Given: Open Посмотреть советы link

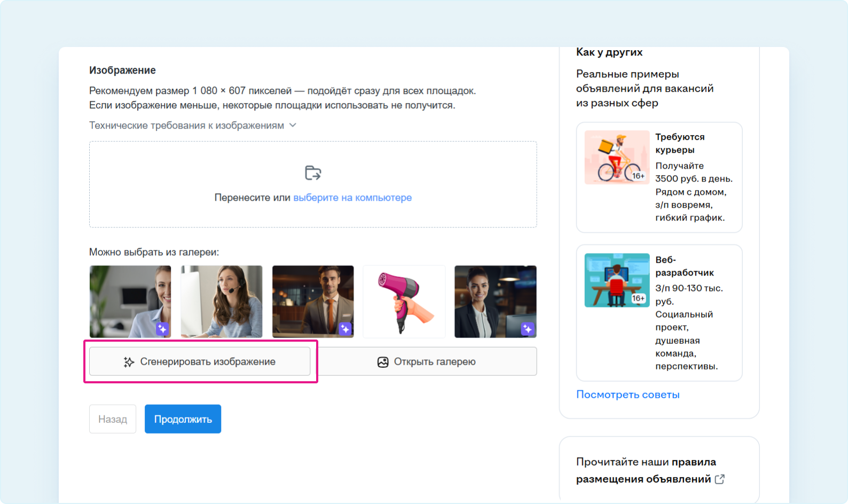Looking at the screenshot, I should 628,395.
